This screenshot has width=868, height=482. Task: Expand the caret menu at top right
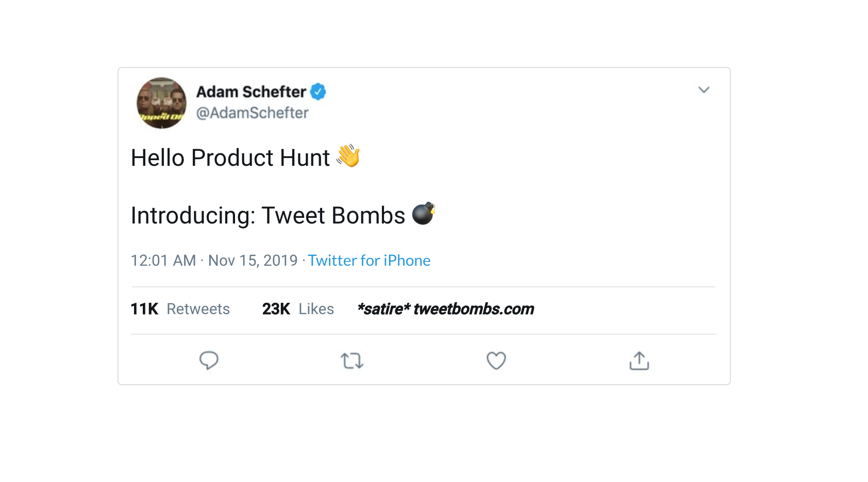[705, 90]
